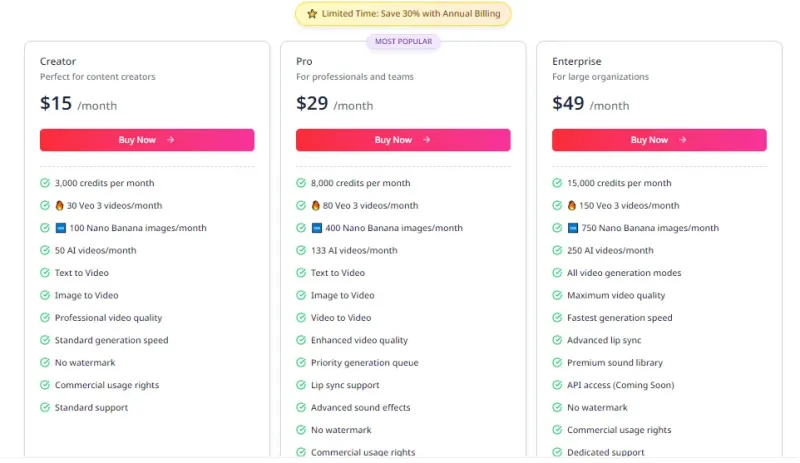Click the star icon in annual billing banner

(x=312, y=14)
